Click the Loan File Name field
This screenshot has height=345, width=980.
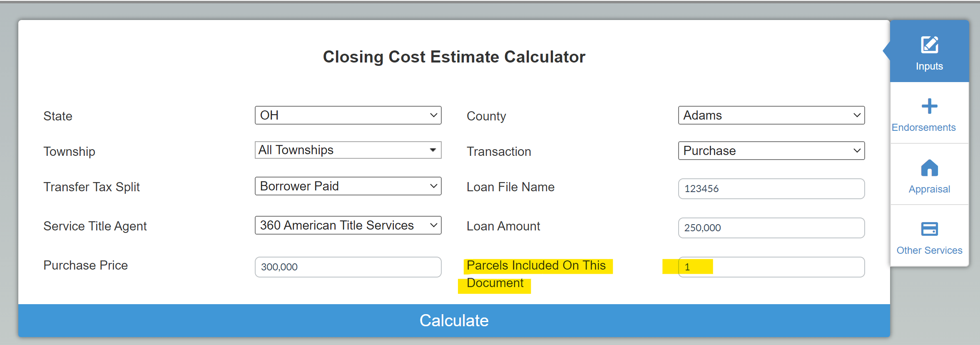point(771,188)
